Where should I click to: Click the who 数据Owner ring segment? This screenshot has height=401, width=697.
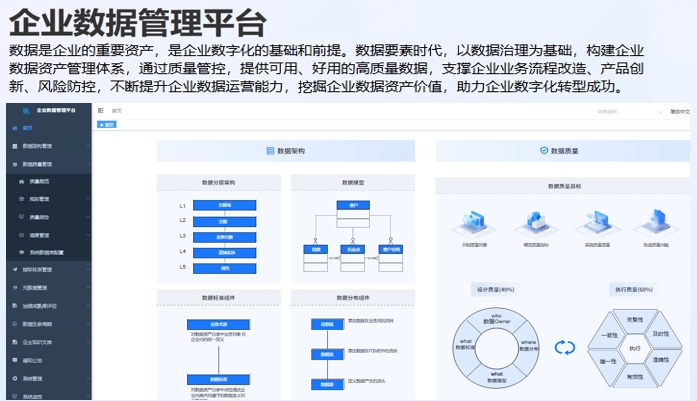coord(496,319)
